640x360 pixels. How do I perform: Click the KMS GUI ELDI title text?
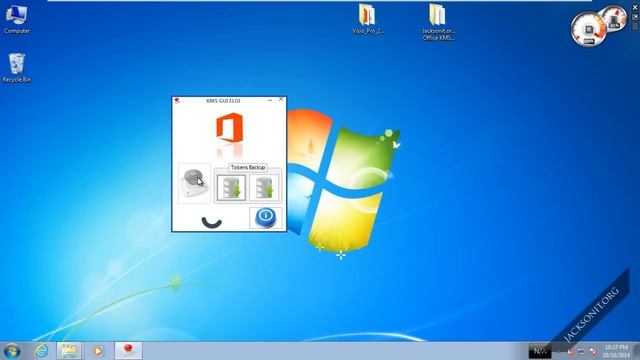coord(223,100)
